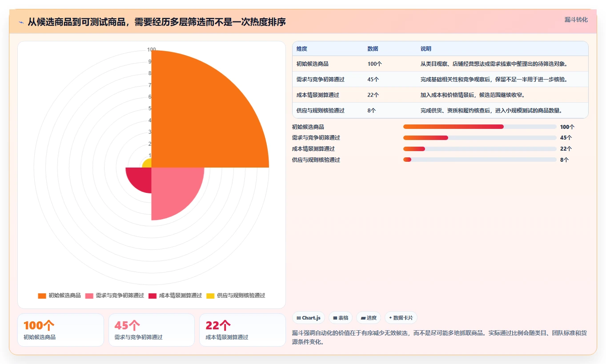
Task: Click the small yellow chart segment
Action: (148, 164)
